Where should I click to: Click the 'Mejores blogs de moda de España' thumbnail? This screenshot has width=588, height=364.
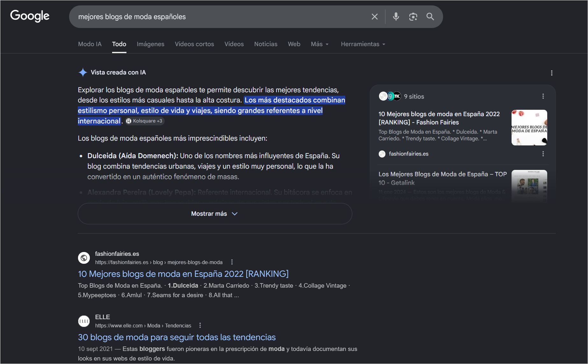[529, 128]
